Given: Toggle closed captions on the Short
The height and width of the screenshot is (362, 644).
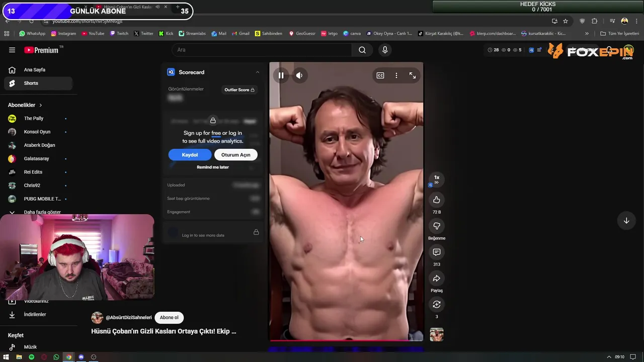Looking at the screenshot, I should click(380, 75).
